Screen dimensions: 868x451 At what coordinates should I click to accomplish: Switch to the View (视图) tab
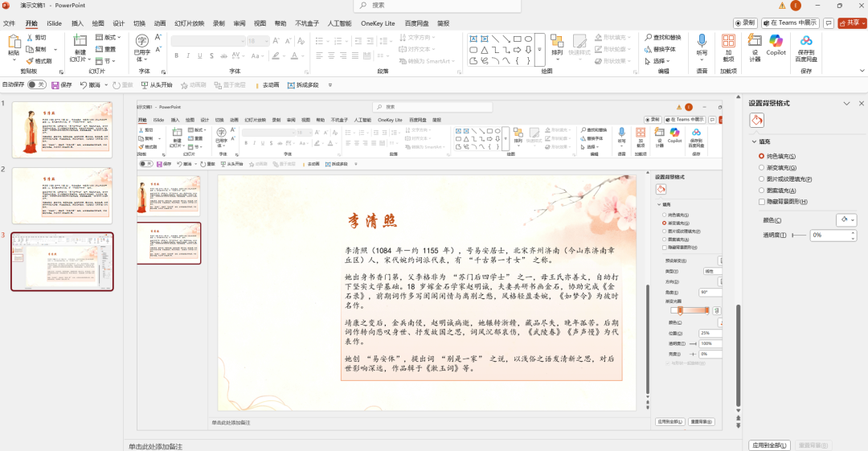click(260, 23)
